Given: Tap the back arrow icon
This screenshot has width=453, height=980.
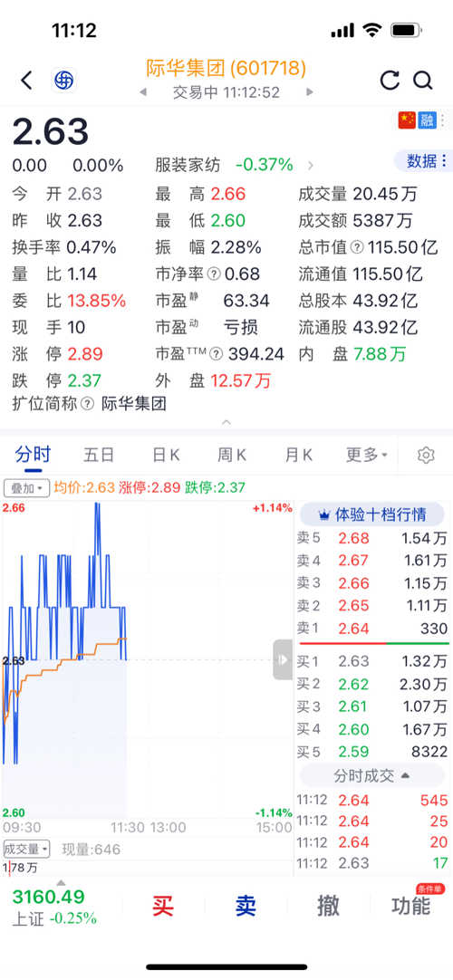Looking at the screenshot, I should tap(26, 80).
